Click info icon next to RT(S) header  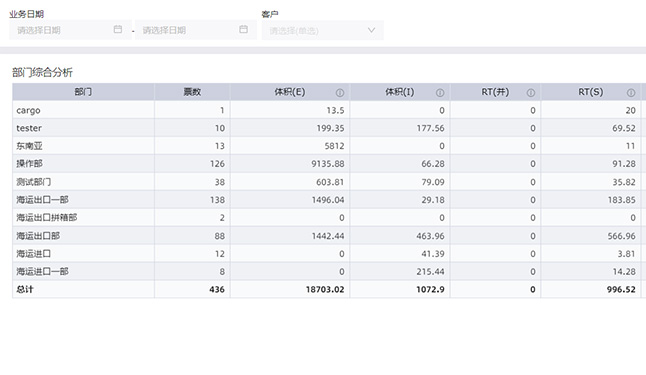[x=631, y=93]
